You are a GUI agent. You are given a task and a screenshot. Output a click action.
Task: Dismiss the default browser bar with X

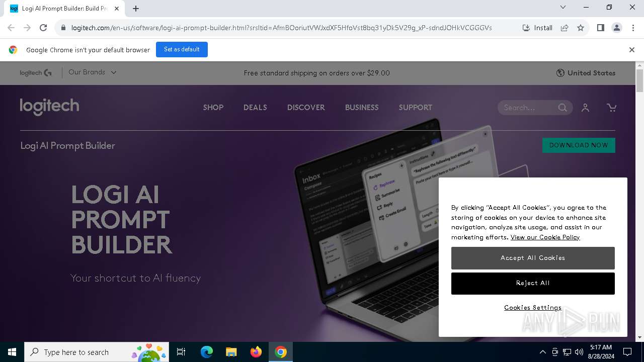(x=631, y=50)
